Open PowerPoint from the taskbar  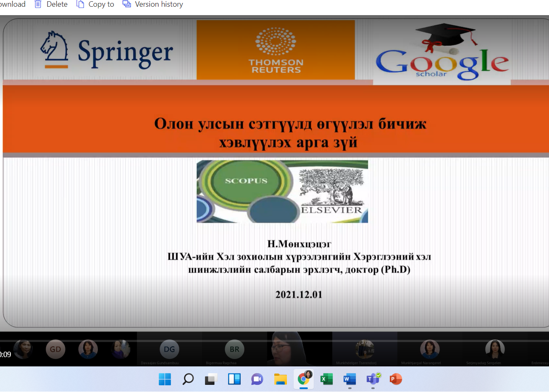click(x=396, y=379)
